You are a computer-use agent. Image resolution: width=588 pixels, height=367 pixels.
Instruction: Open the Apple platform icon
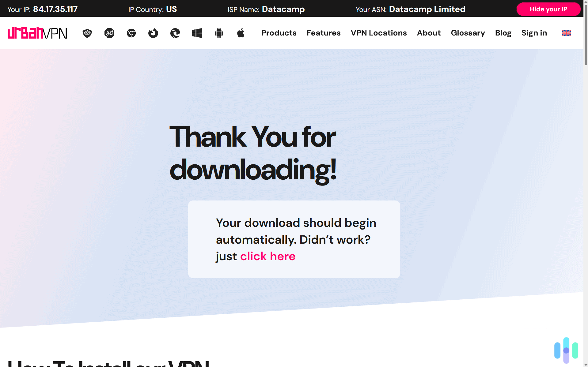click(241, 33)
